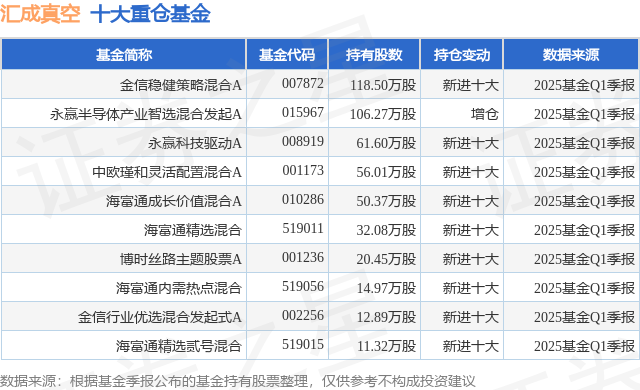The width and height of the screenshot is (640, 390).
Task: Click the 基金代码 column header
Action: [x=287, y=55]
